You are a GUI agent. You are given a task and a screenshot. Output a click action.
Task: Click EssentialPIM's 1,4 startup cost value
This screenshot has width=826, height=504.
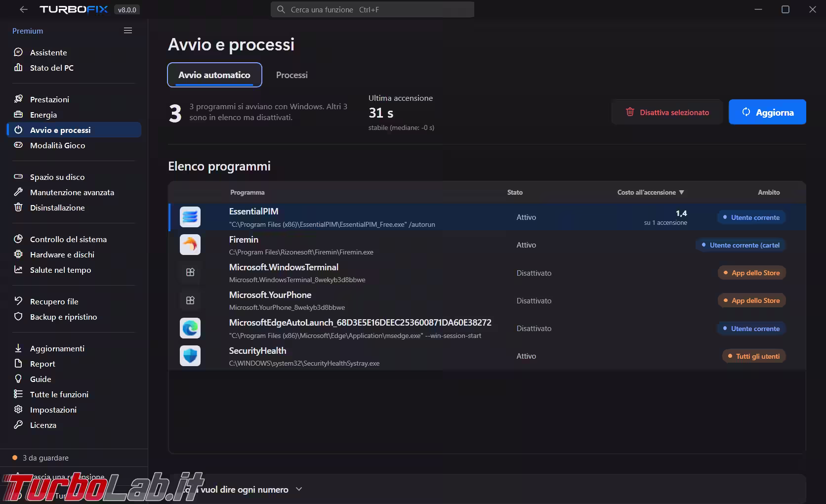[x=681, y=213]
